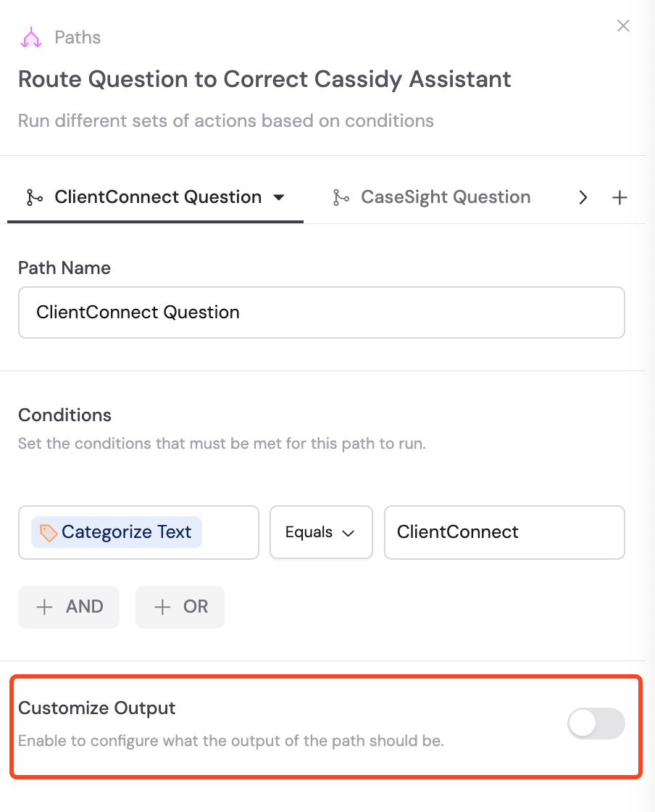Click the X icon to close the panel
The height and width of the screenshot is (812, 655).
(623, 25)
